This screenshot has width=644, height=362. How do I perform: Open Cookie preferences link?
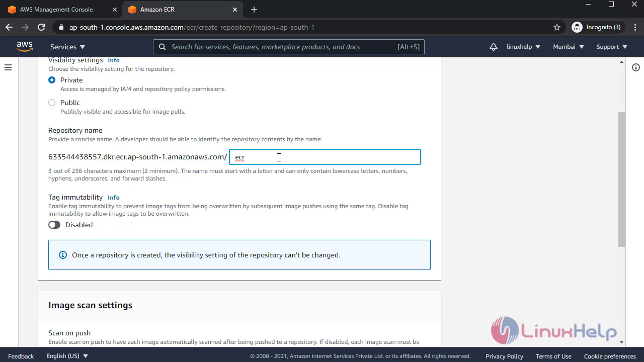tap(610, 356)
